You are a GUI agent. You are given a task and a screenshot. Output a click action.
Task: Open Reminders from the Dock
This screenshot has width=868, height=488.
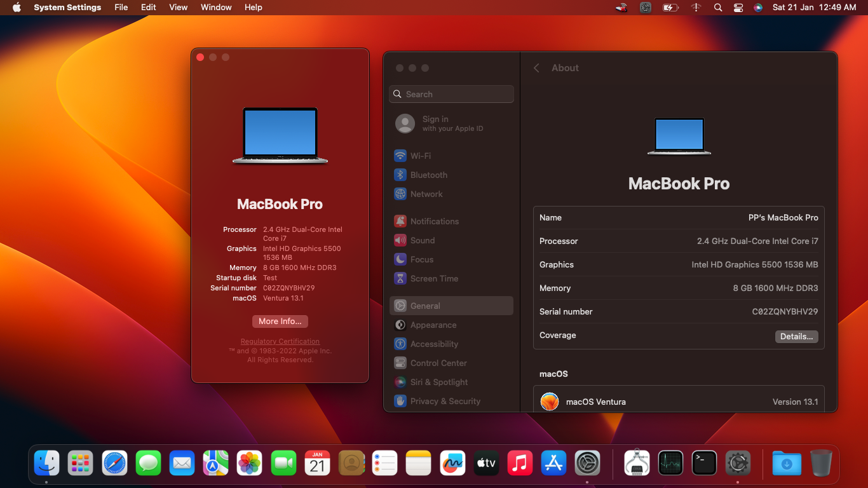(x=384, y=463)
